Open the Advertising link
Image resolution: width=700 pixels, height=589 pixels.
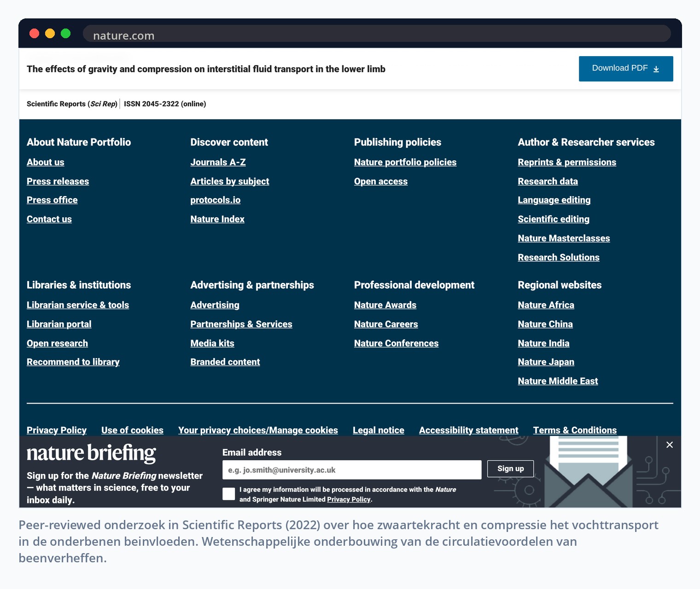[x=215, y=305]
